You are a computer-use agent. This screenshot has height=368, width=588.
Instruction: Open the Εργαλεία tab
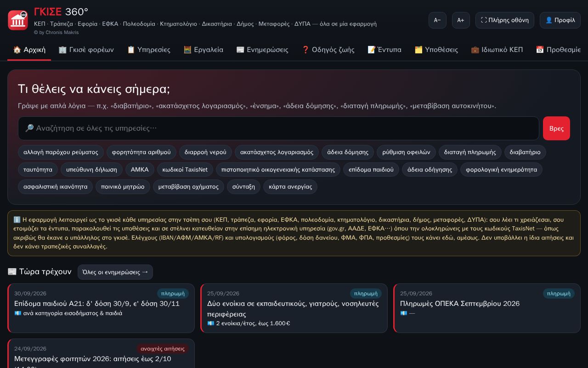(x=203, y=50)
